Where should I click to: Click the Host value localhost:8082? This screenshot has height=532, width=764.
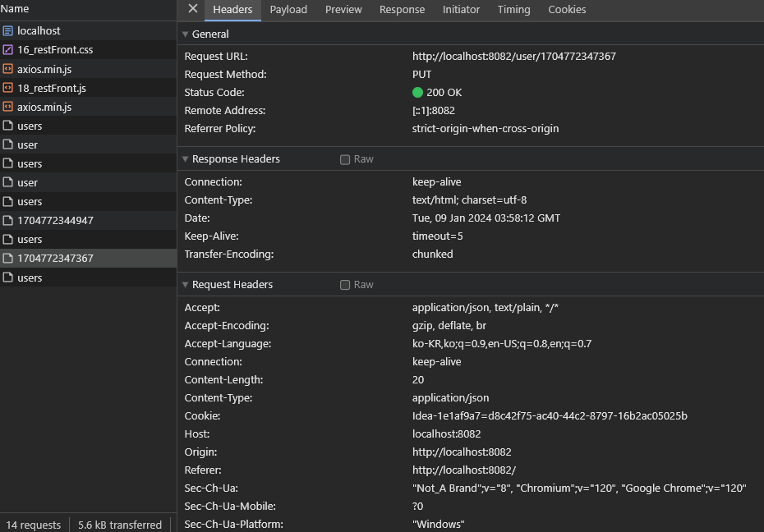point(446,433)
